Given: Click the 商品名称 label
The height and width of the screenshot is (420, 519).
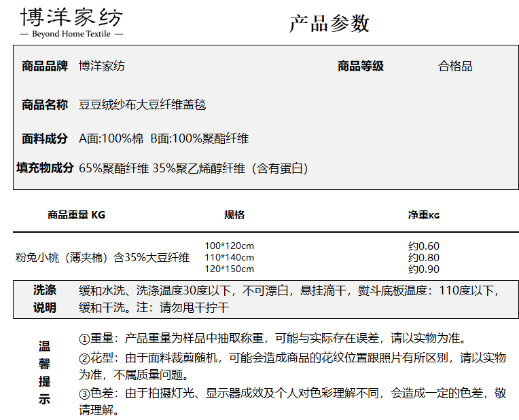Looking at the screenshot, I should click(x=45, y=104).
